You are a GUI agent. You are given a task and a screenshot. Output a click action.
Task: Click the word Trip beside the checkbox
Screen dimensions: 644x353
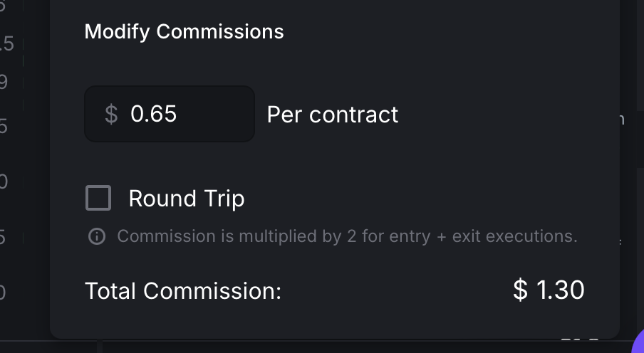(224, 199)
